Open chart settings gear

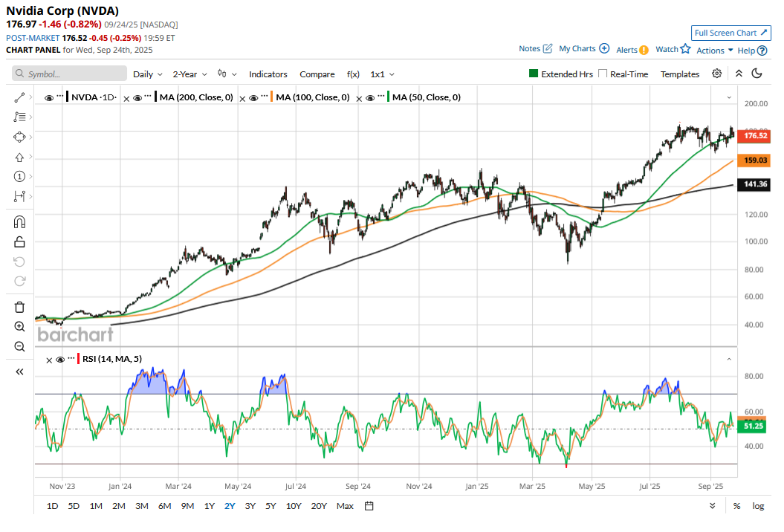[x=716, y=74]
